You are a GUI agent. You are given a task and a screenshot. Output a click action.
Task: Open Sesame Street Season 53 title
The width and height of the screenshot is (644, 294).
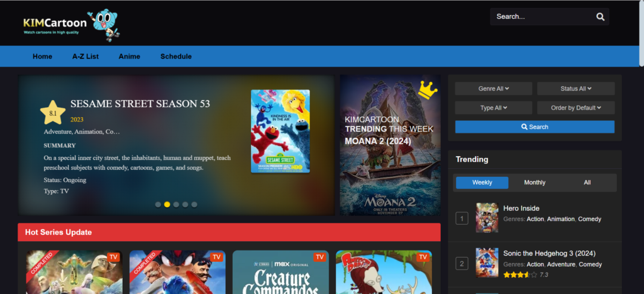[x=140, y=104]
